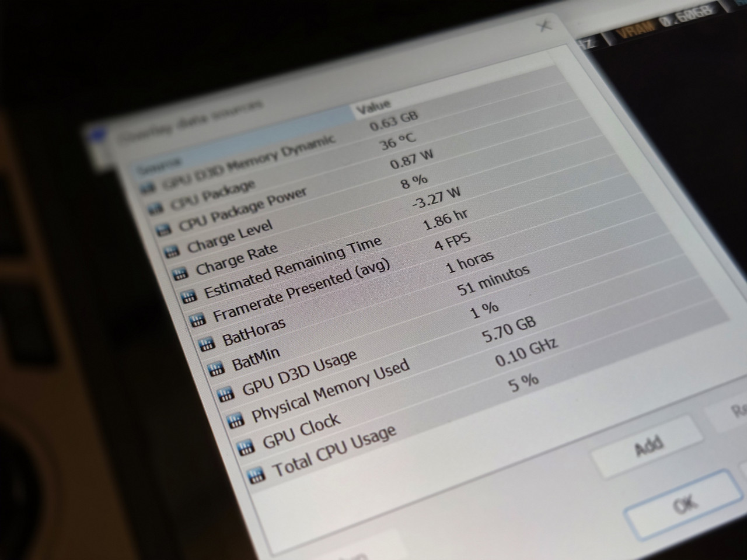Click the 5 % CPU usage value

tap(523, 383)
